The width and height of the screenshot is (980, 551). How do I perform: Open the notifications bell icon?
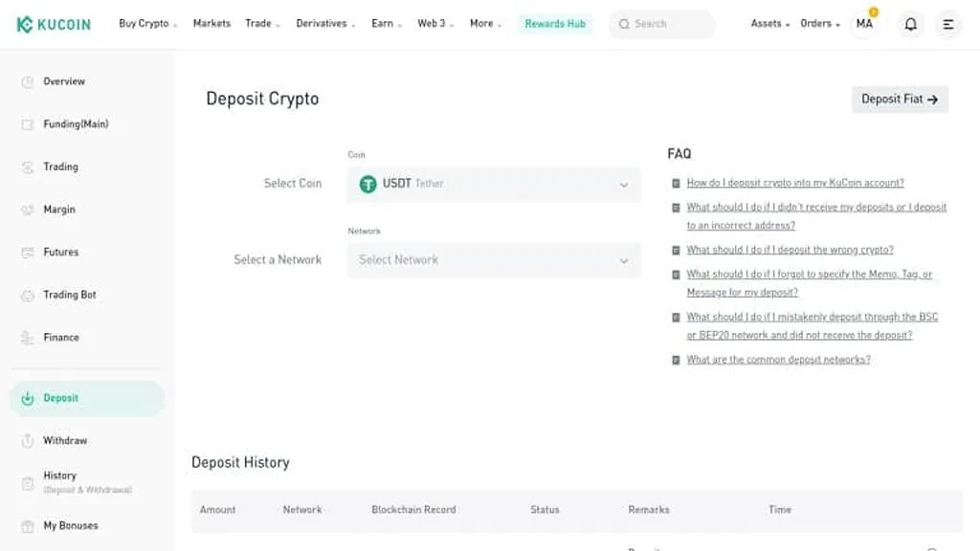coord(910,24)
